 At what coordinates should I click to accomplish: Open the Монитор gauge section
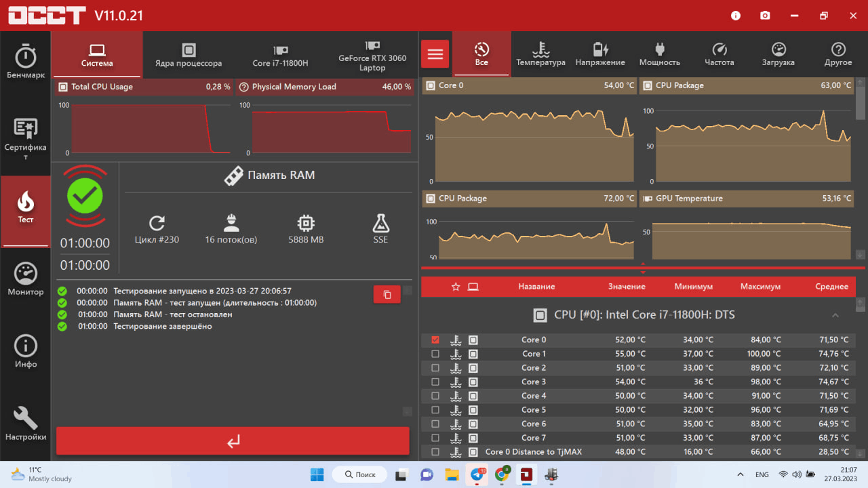pyautogui.click(x=26, y=279)
